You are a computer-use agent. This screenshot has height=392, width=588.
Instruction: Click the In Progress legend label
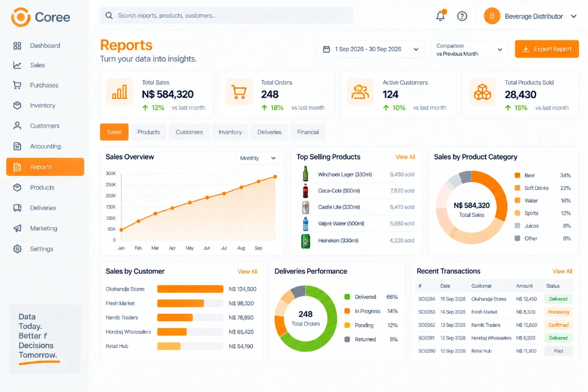coord(368,311)
